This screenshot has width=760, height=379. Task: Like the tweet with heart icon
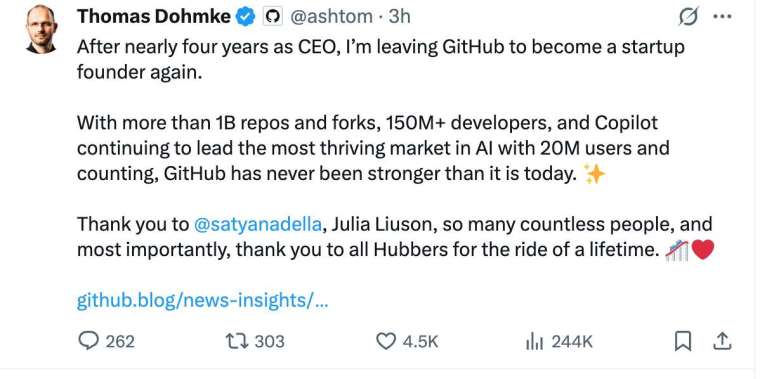point(387,342)
